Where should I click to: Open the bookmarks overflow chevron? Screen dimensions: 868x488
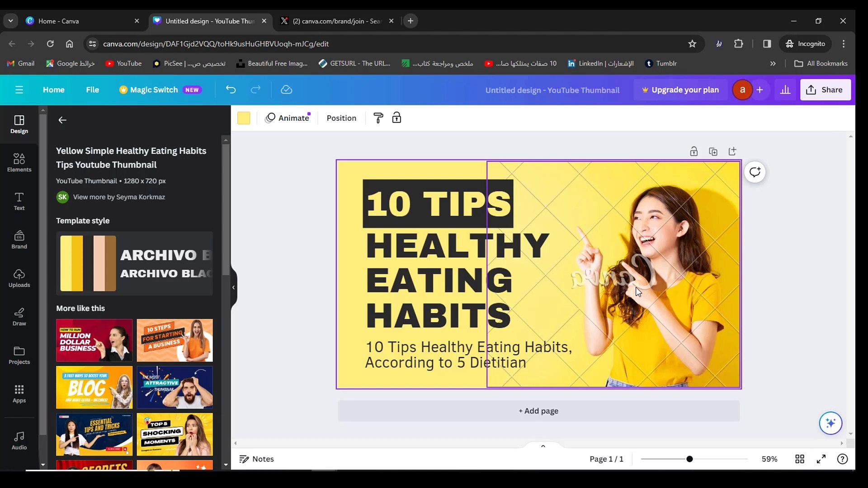pyautogui.click(x=773, y=63)
